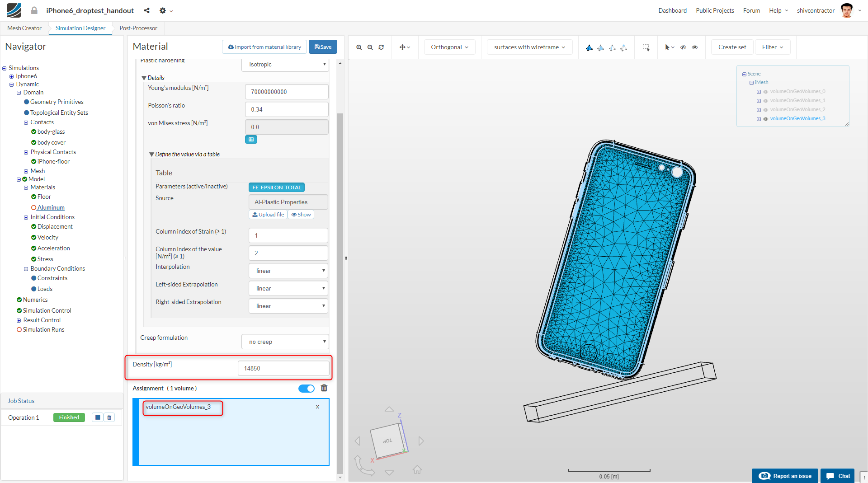Rotate view up with the cube's top arrow
868x483 pixels.
389,409
